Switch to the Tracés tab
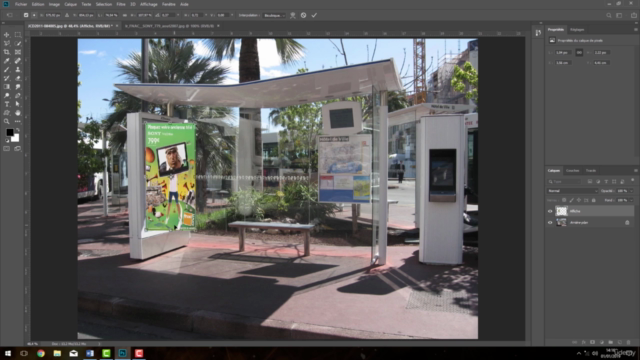This screenshot has height=360, width=640. [591, 171]
